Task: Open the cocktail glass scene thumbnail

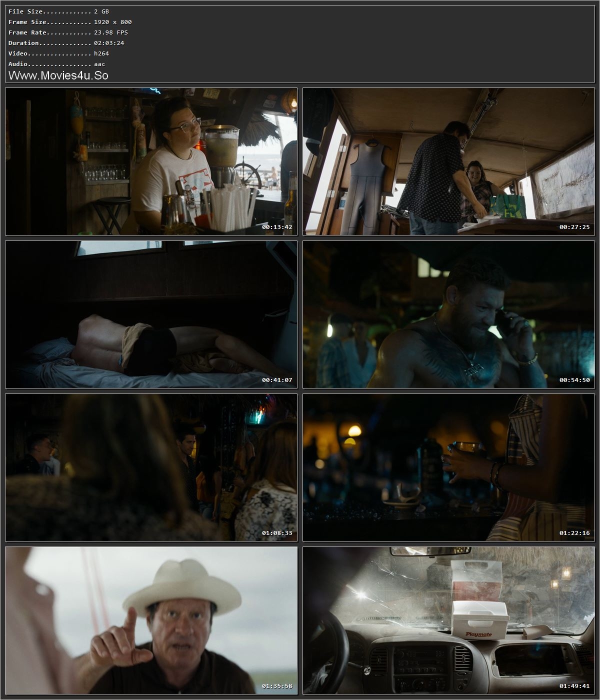Action: click(449, 467)
